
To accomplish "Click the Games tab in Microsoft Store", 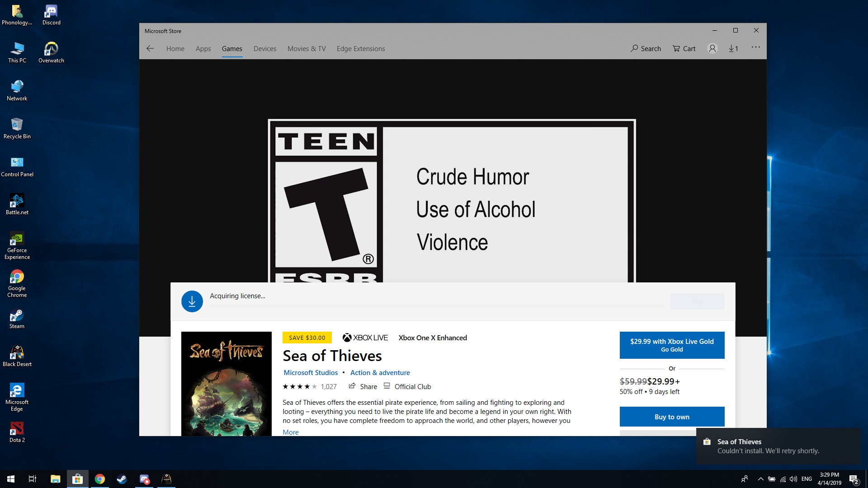I will pos(232,48).
